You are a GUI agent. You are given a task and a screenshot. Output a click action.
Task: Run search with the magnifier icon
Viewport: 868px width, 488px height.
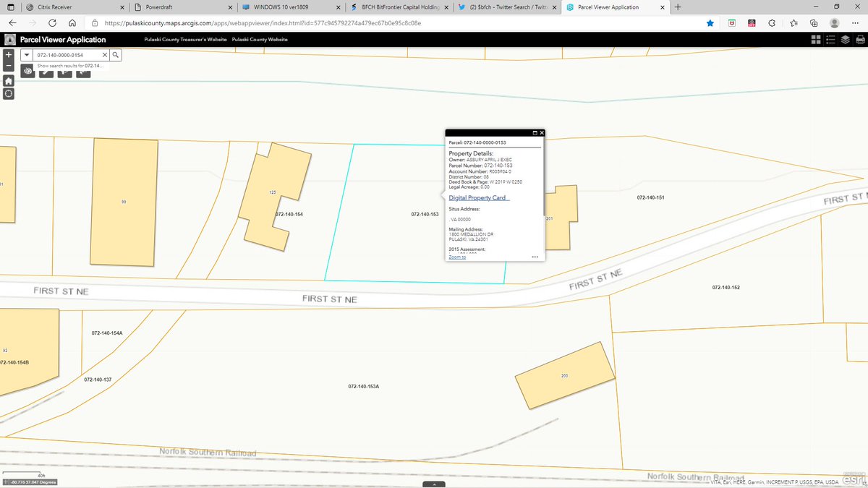tap(116, 54)
